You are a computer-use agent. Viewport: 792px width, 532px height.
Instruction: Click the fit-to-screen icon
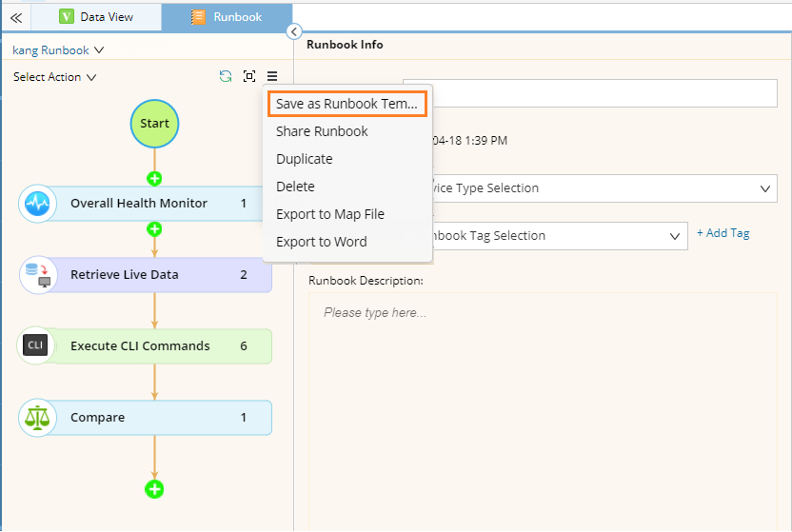[x=249, y=77]
